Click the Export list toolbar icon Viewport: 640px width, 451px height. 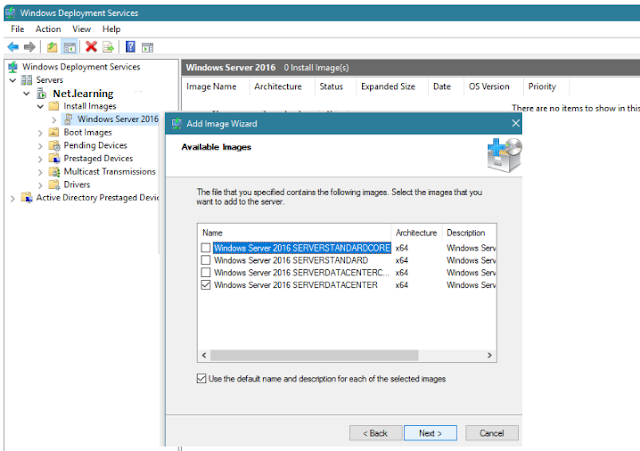click(108, 47)
